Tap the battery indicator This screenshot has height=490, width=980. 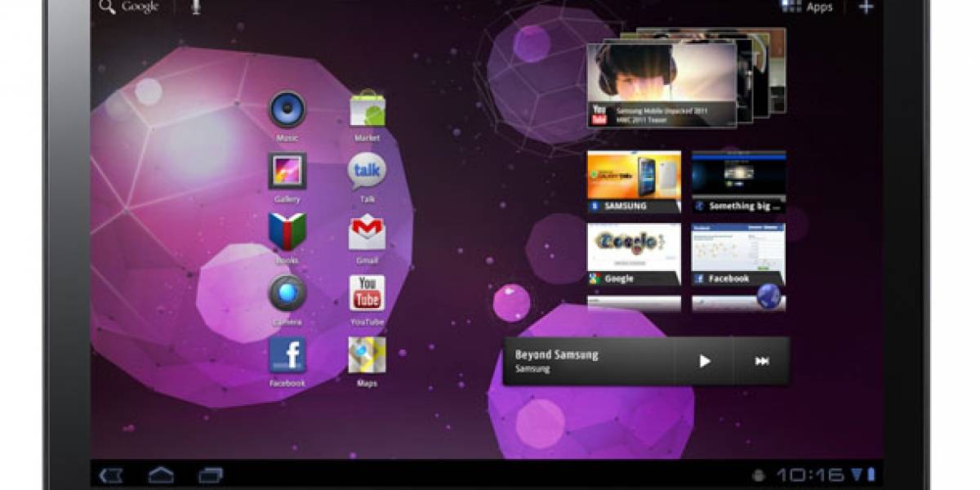coord(871,475)
